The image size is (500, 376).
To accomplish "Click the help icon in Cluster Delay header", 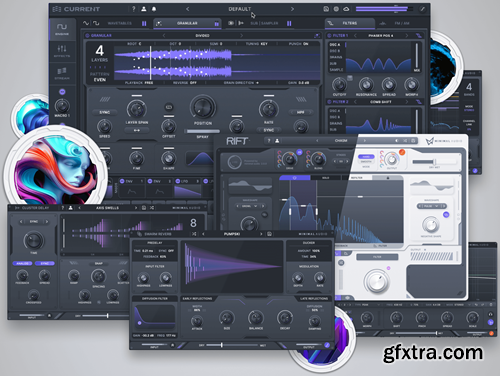I will [62, 208].
